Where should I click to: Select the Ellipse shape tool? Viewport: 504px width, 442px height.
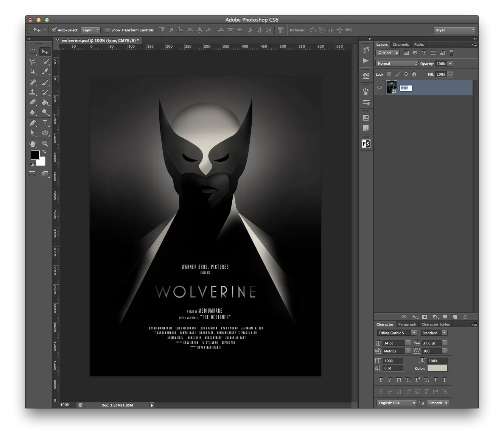point(45,133)
